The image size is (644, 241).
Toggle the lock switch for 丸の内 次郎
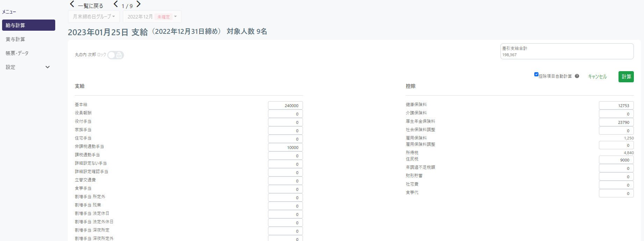tap(115, 55)
